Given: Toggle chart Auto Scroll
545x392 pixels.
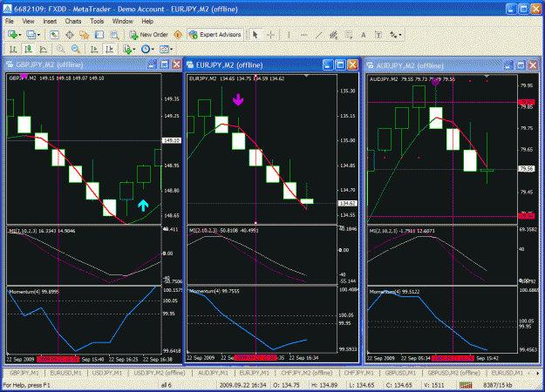Looking at the screenshot, I should point(94,50).
